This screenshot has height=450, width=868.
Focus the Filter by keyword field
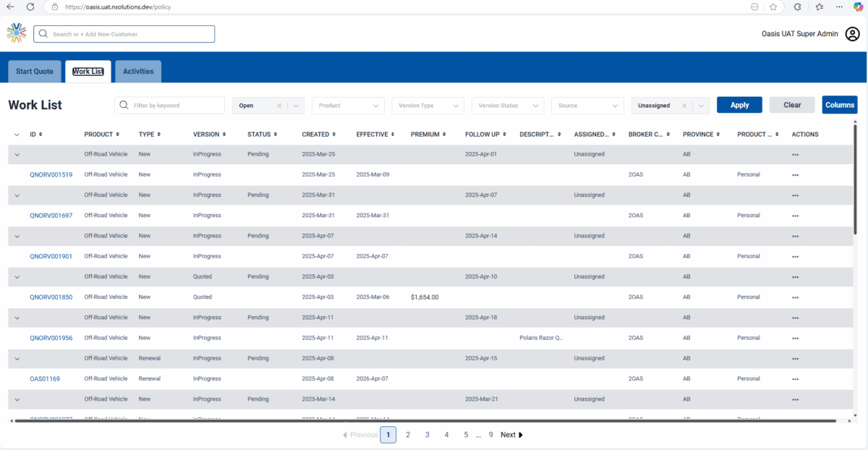[x=170, y=106]
